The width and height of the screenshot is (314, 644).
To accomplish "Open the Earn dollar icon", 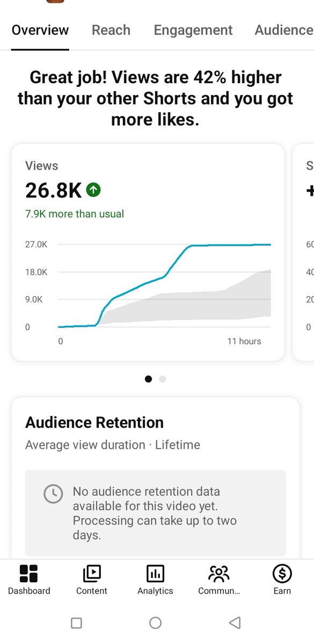I will [282, 574].
